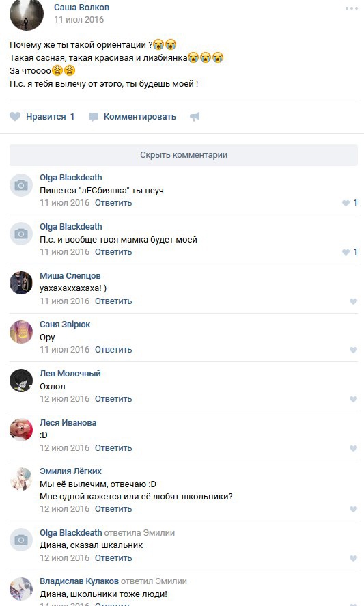Click the comment speech bubble icon

(93, 117)
